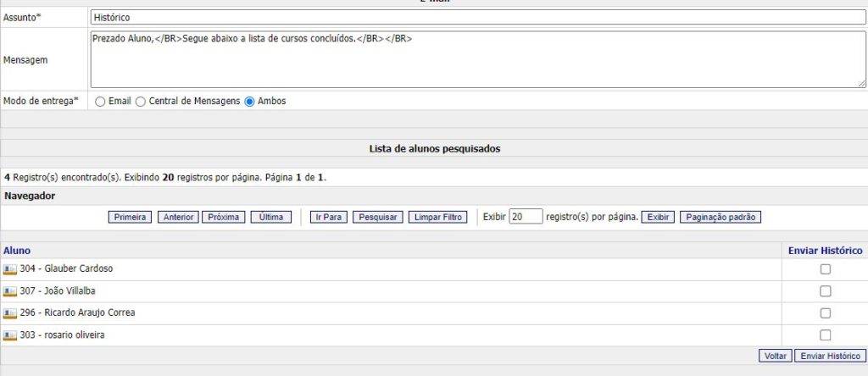Check Enviar Histórico for Glauber Cardoso

pos(825,269)
